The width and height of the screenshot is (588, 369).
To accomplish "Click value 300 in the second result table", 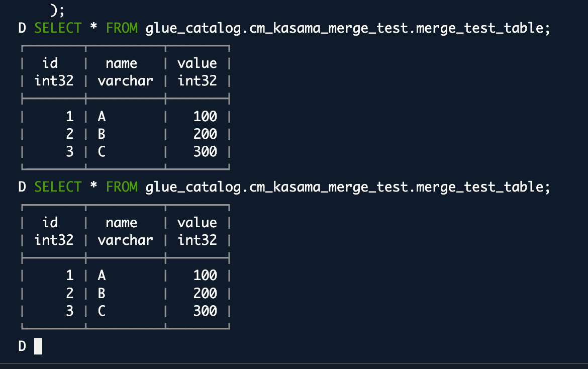I will 205,311.
